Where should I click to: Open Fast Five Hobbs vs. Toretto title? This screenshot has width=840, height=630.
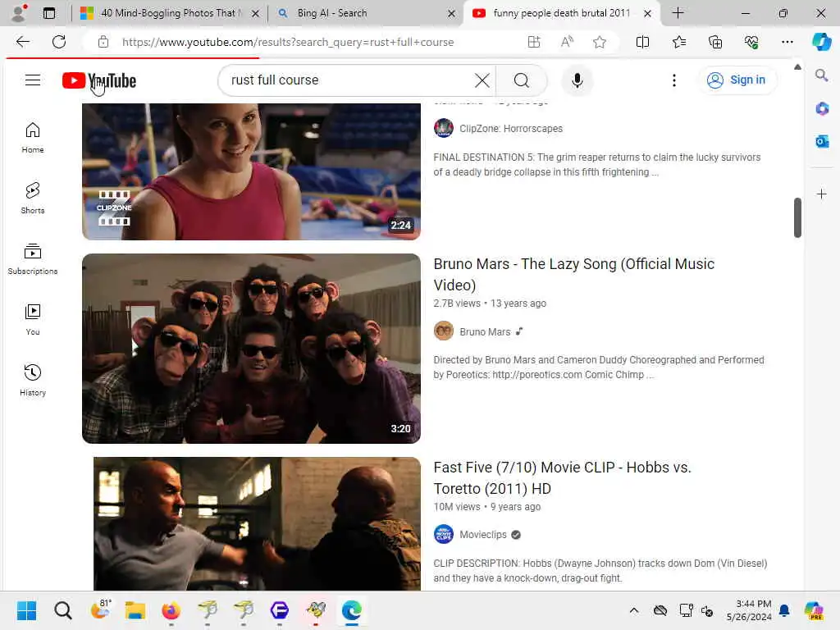563,478
